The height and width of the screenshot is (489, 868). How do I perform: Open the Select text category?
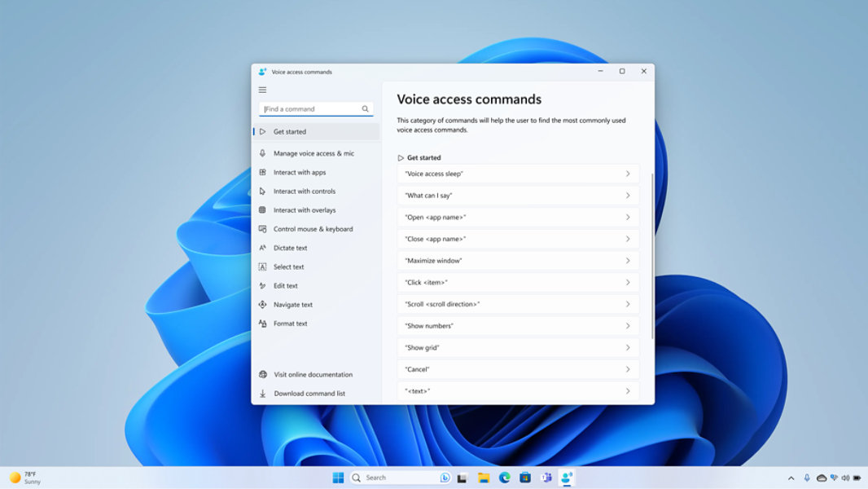point(316,267)
